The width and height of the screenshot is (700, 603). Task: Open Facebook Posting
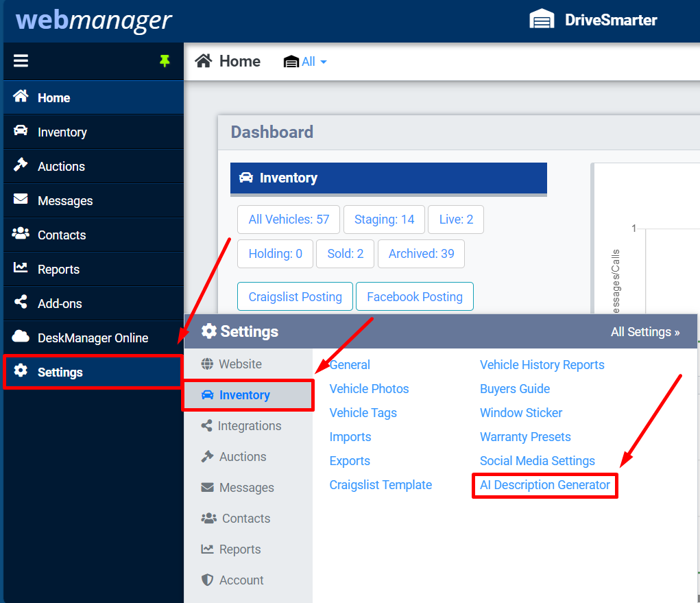414,296
